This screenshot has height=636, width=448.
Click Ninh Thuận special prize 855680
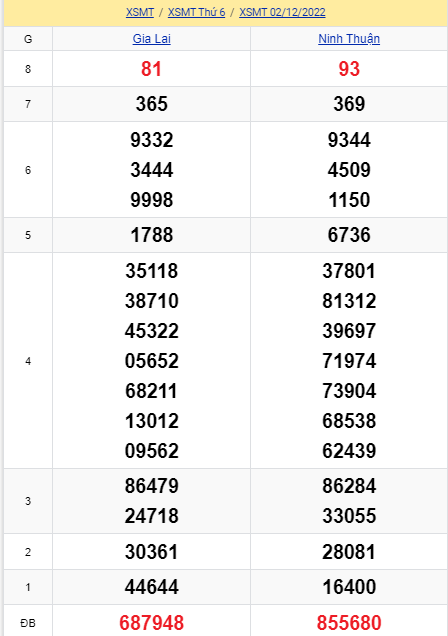click(x=349, y=623)
